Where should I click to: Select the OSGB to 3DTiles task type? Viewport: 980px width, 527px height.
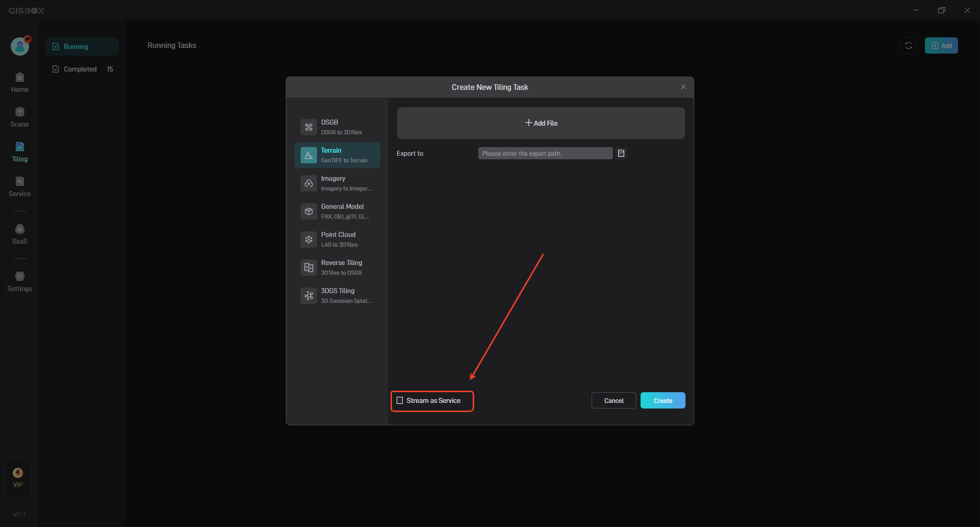(337, 127)
